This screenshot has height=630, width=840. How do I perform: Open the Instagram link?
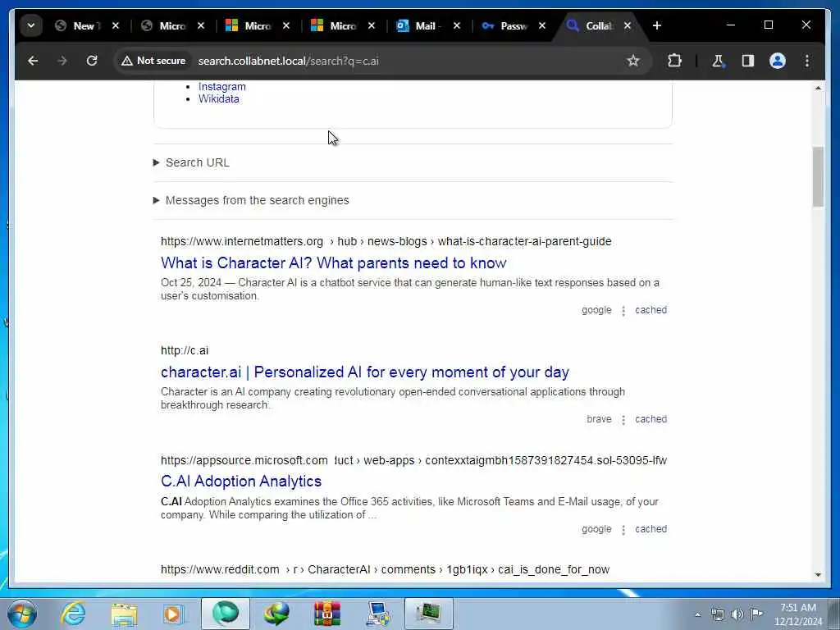[221, 86]
